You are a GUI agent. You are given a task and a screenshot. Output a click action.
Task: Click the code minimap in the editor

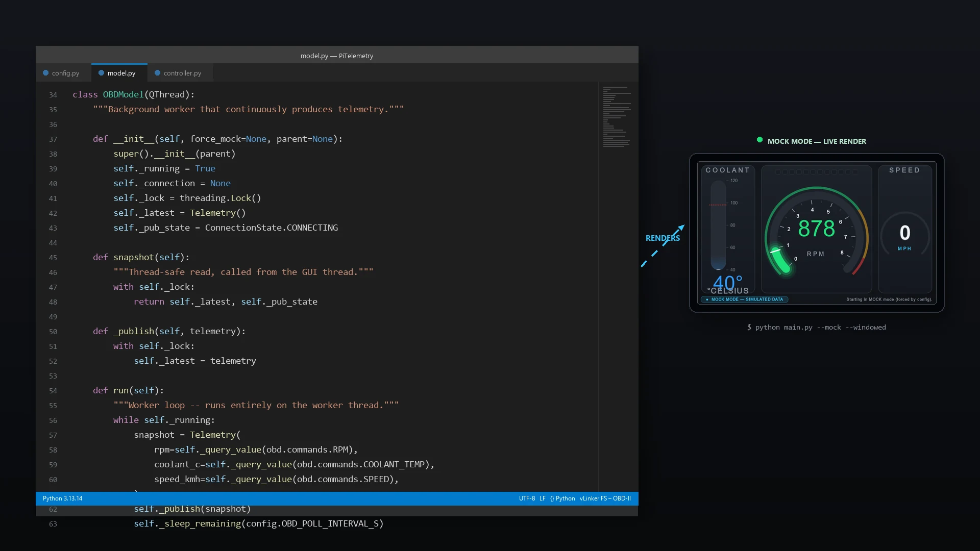click(617, 117)
